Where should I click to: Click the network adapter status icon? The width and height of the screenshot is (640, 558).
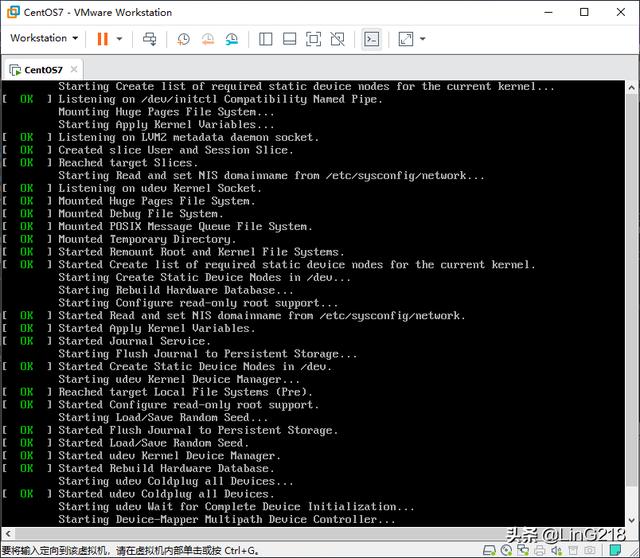point(523,550)
